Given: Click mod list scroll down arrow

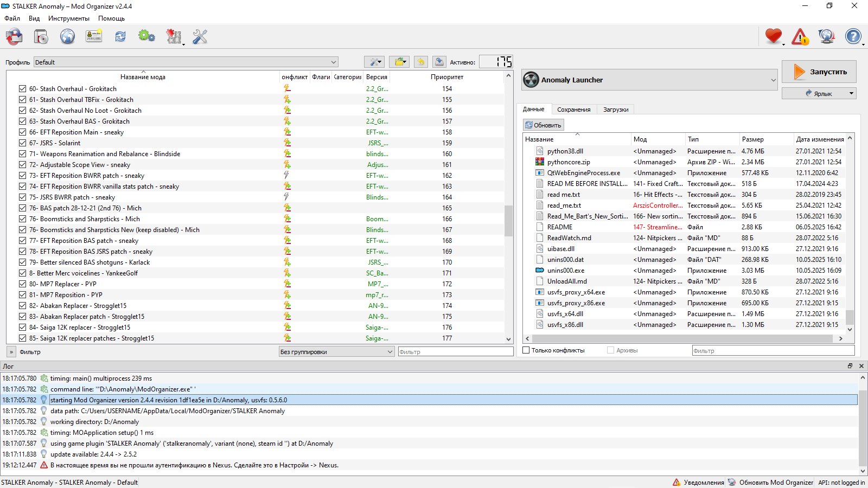Looking at the screenshot, I should tap(508, 339).
